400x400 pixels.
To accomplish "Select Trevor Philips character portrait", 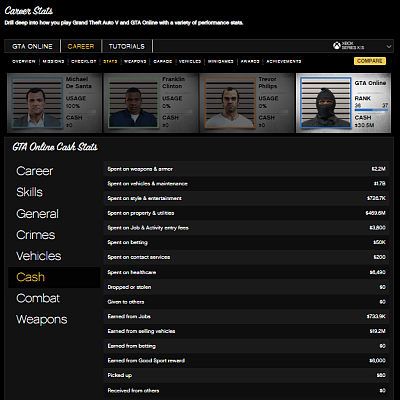I will point(230,103).
